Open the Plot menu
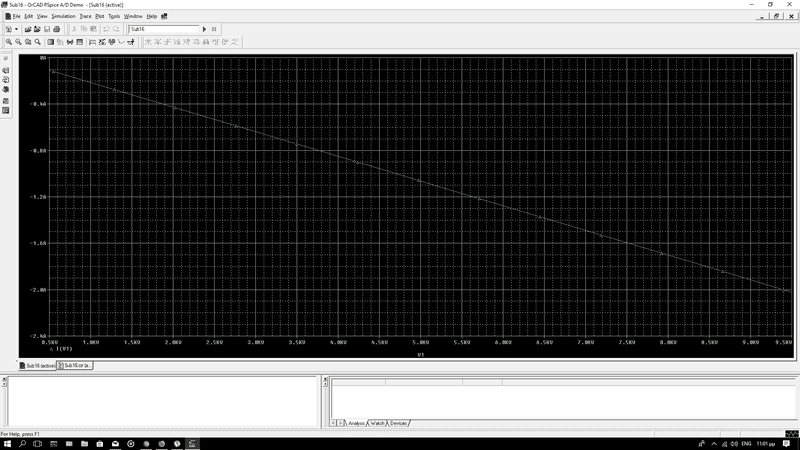This screenshot has height=450, width=800. 99,16
